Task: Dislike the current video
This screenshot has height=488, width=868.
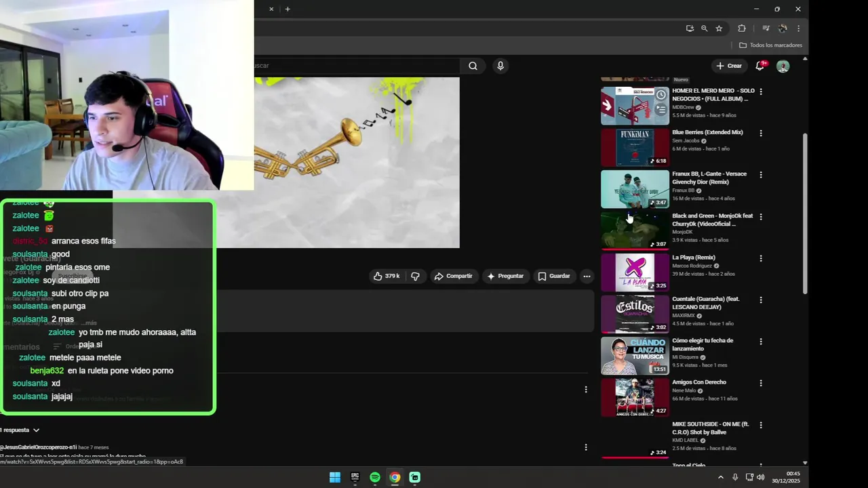Action: click(415, 276)
